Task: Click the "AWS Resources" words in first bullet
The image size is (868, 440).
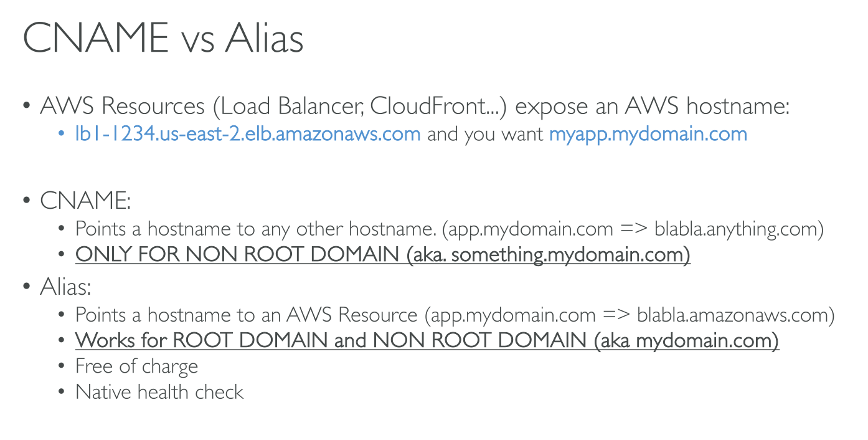Action: point(123,107)
